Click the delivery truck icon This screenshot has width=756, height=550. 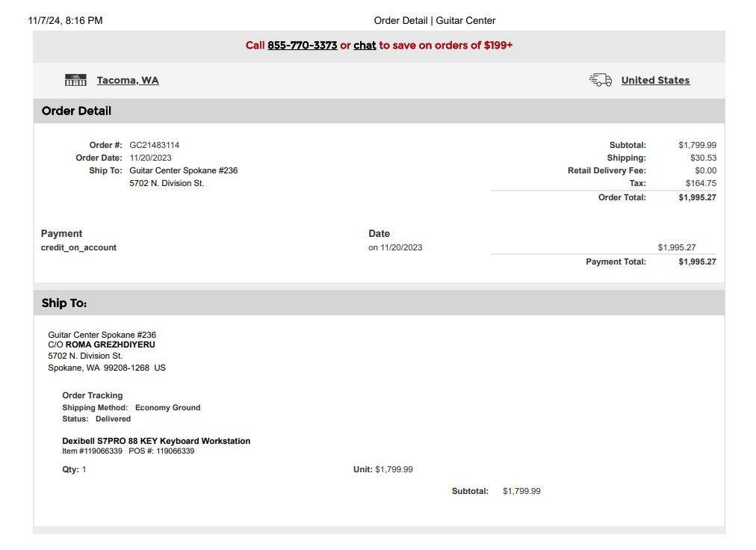point(600,80)
